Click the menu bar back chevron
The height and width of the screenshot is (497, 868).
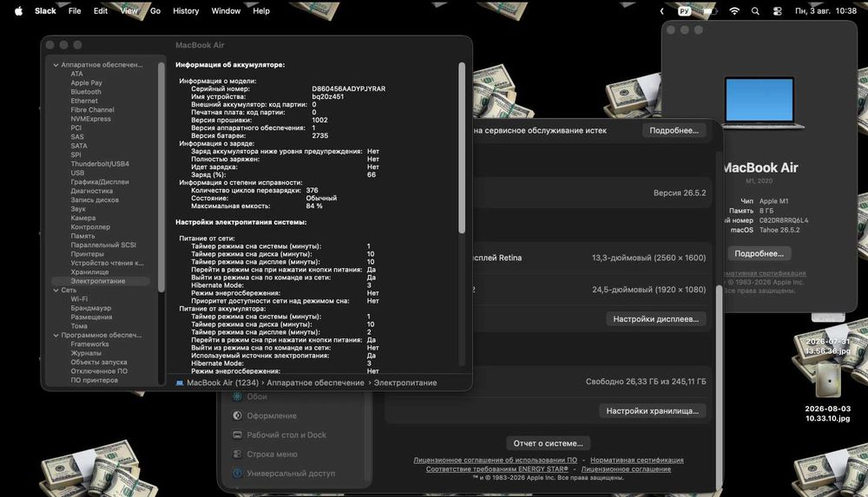pyautogui.click(x=661, y=10)
